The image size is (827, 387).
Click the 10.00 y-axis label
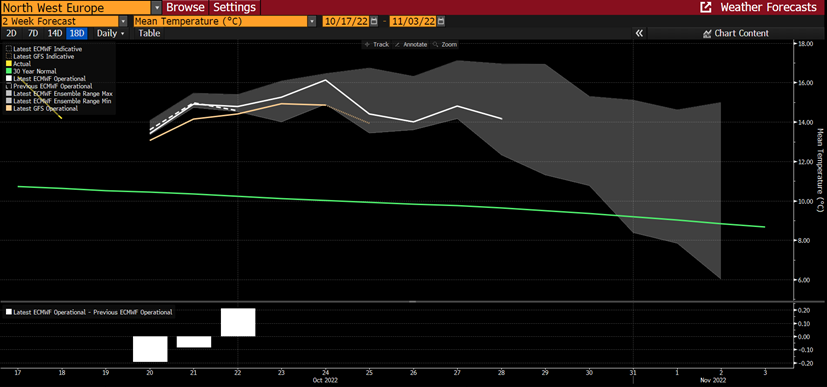(805, 201)
